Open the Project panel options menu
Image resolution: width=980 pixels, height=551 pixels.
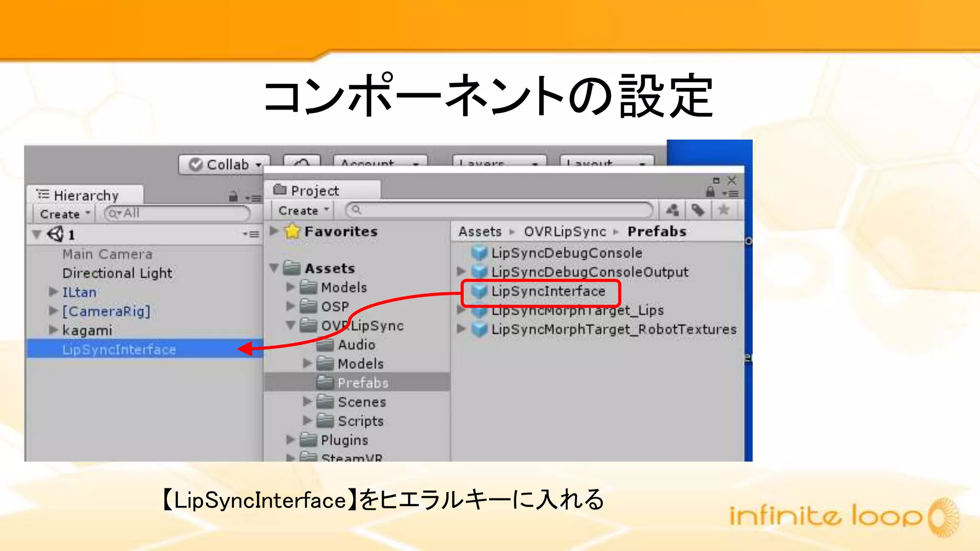coord(731,193)
